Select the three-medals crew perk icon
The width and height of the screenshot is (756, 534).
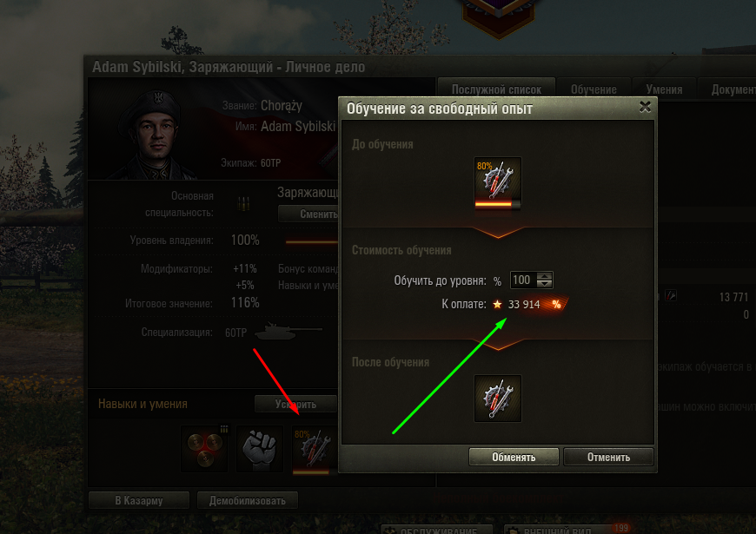tap(204, 448)
